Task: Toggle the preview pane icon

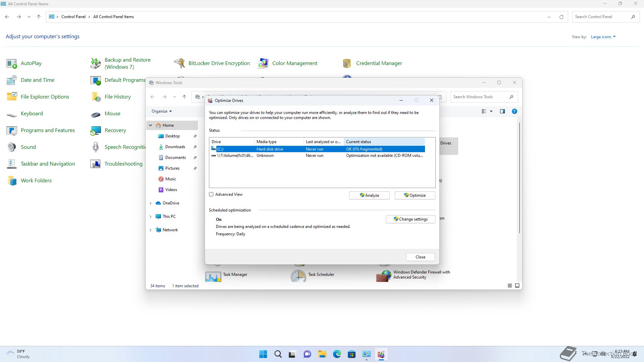Action: (502, 111)
